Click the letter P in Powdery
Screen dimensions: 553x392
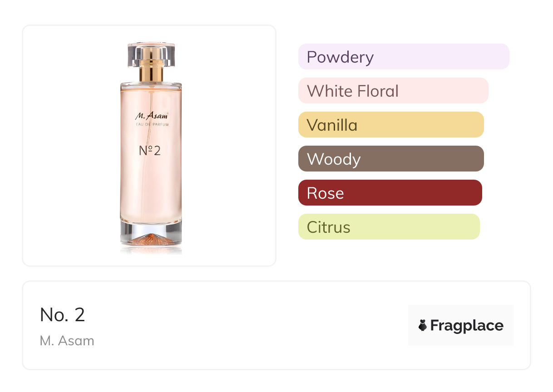pyautogui.click(x=312, y=57)
